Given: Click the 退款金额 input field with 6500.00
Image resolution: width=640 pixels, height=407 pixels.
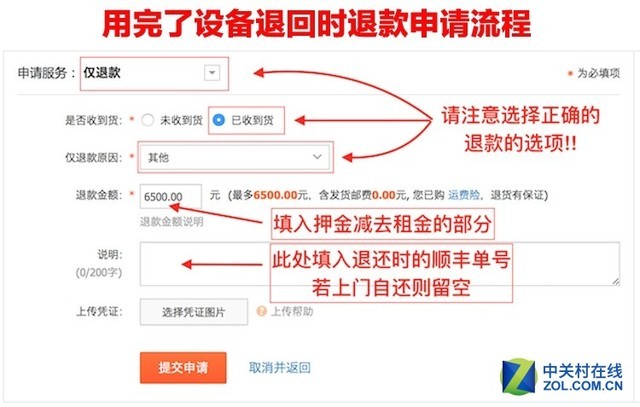Looking at the screenshot, I should click(x=171, y=196).
